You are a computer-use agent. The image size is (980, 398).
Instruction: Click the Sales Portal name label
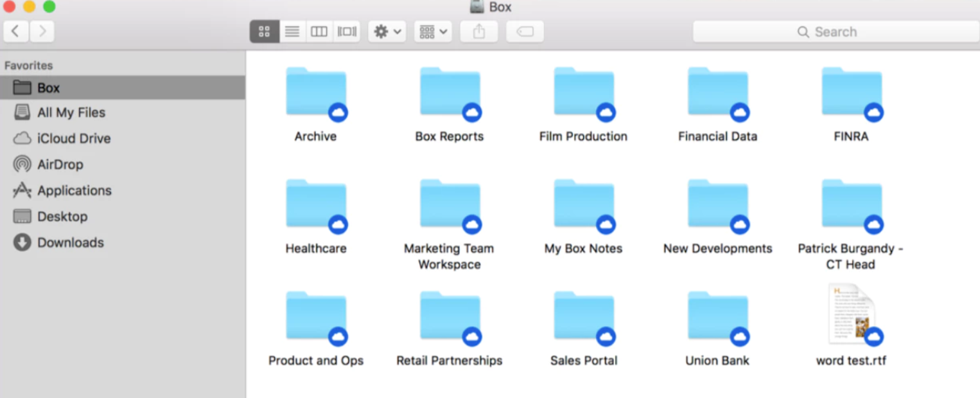(584, 361)
